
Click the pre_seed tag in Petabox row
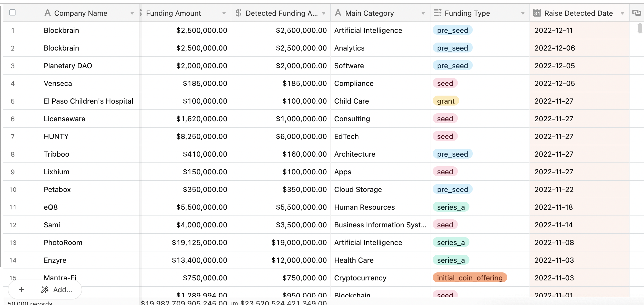pos(453,190)
